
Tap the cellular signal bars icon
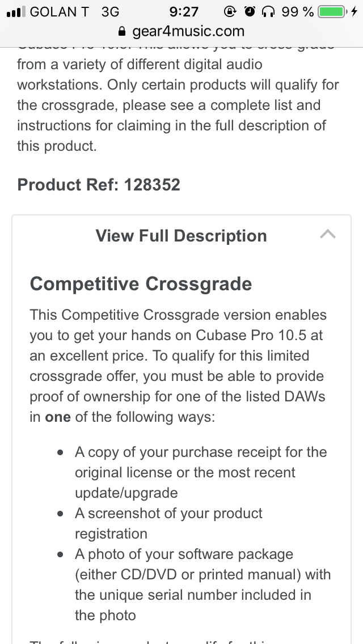[x=15, y=12]
